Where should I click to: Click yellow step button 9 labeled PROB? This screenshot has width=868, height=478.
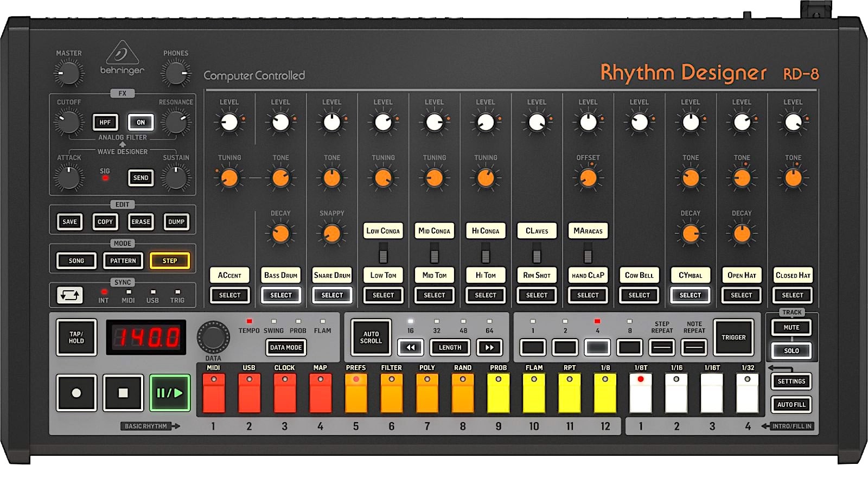[x=499, y=393]
